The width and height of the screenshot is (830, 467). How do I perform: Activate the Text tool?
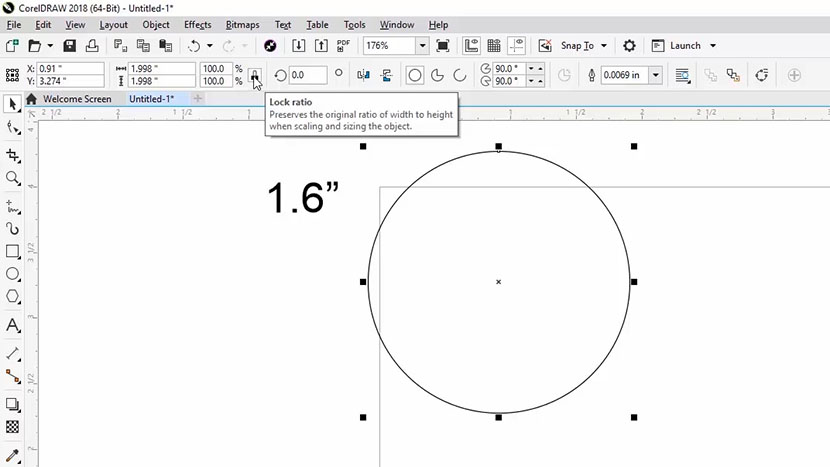pyautogui.click(x=13, y=326)
